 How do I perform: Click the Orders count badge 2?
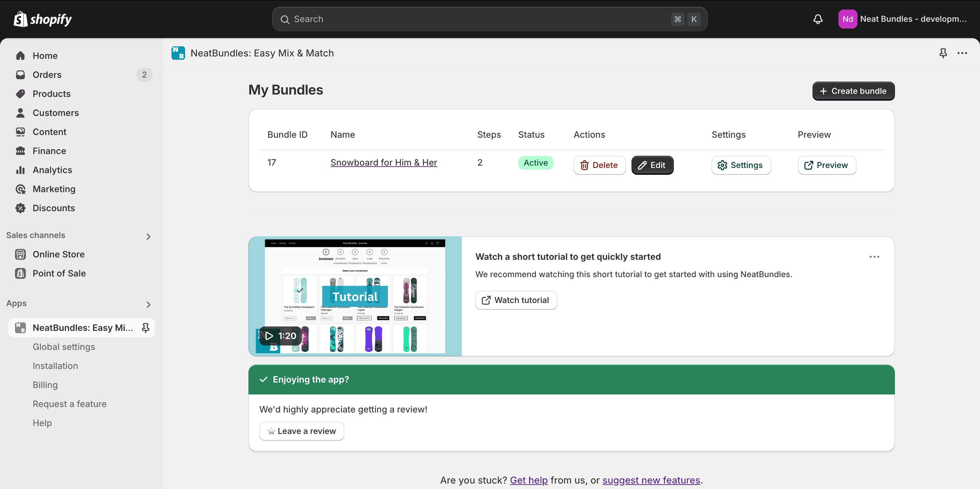(144, 74)
